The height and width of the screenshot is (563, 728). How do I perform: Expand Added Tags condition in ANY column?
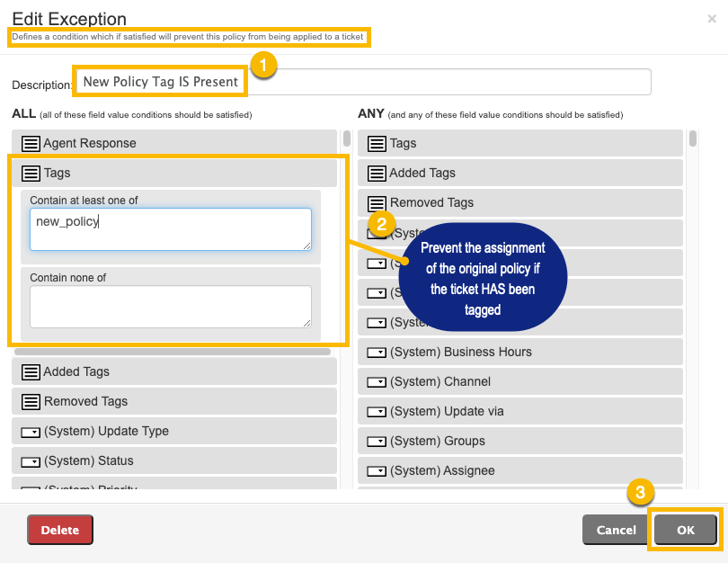pyautogui.click(x=520, y=173)
